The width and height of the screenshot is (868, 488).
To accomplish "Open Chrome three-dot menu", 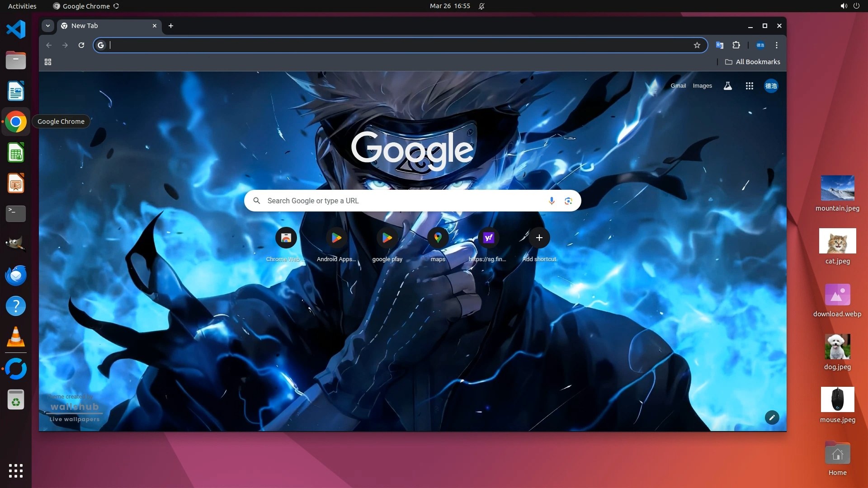I will 776,45.
